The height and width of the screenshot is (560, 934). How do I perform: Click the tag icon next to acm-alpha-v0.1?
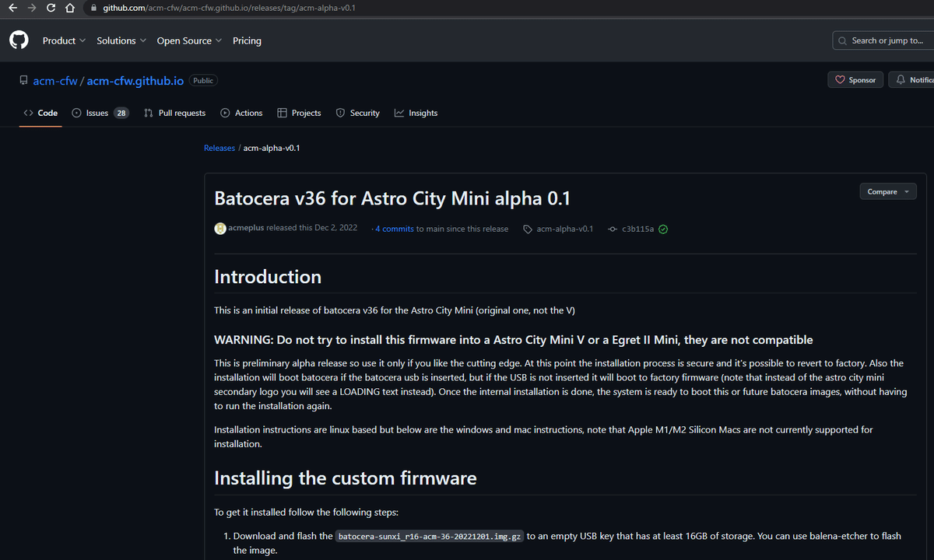528,229
